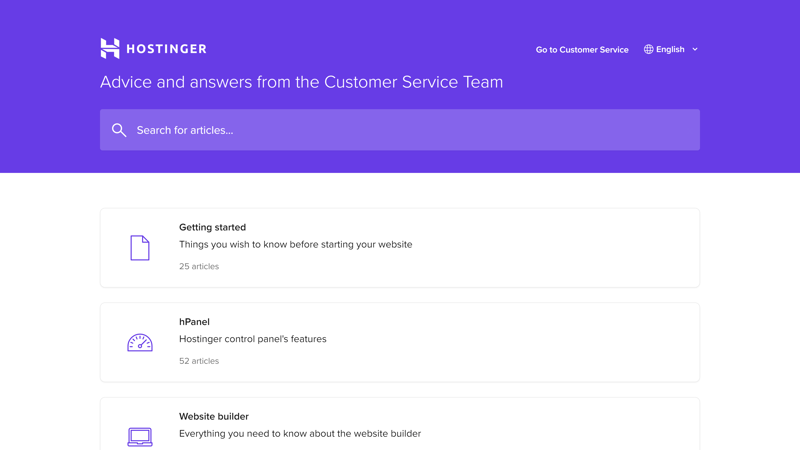Click the HOSTINGER wordmark text
The height and width of the screenshot is (450, 800).
(x=166, y=48)
